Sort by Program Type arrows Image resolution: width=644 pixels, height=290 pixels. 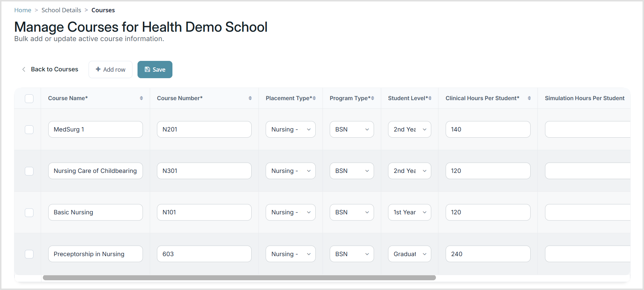pos(373,98)
